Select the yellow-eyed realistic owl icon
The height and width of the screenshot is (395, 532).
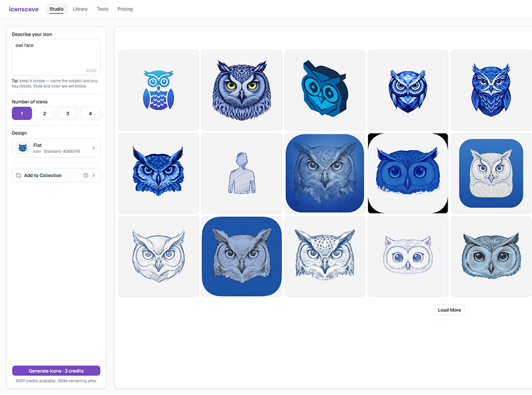click(242, 90)
